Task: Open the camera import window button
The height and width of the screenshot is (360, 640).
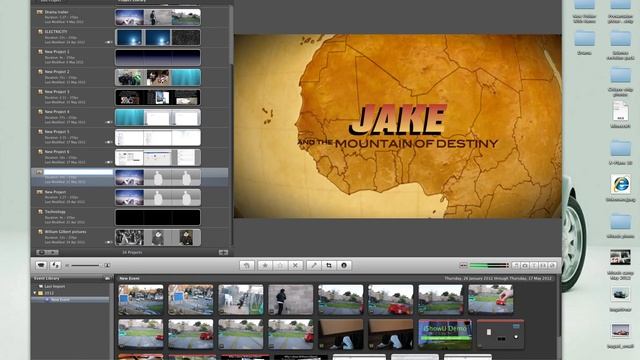Action: [41, 265]
